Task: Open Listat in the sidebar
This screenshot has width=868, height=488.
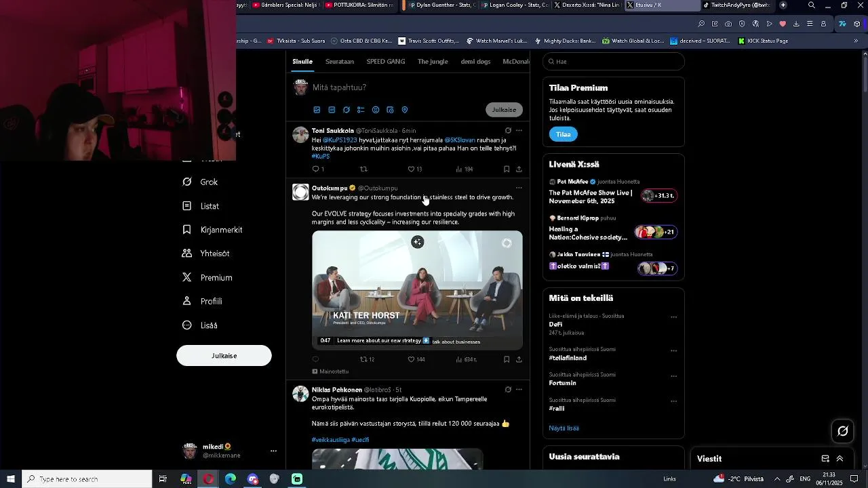Action: pyautogui.click(x=201, y=206)
